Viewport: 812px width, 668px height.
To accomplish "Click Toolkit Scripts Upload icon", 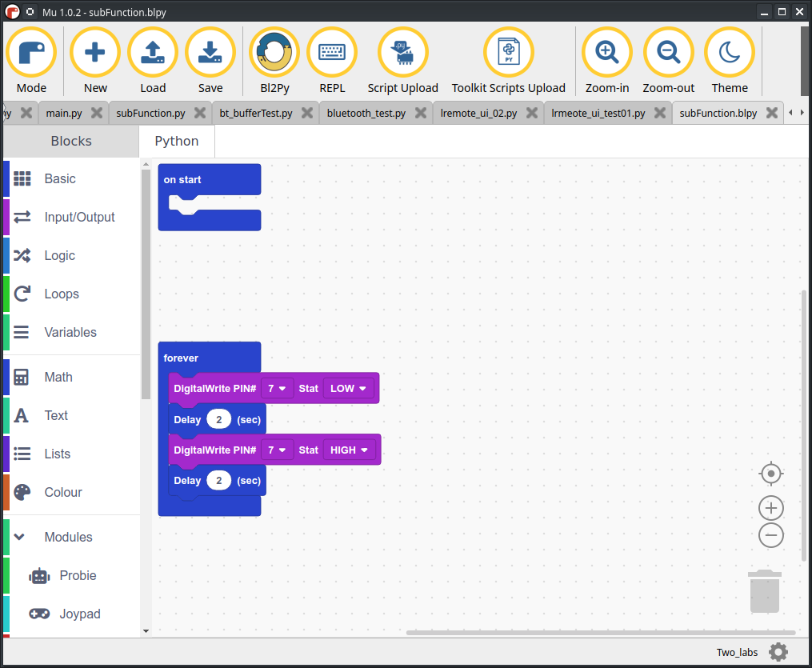I will [509, 52].
